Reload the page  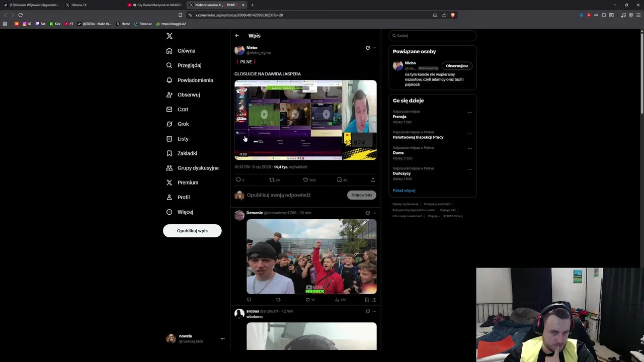click(x=21, y=15)
